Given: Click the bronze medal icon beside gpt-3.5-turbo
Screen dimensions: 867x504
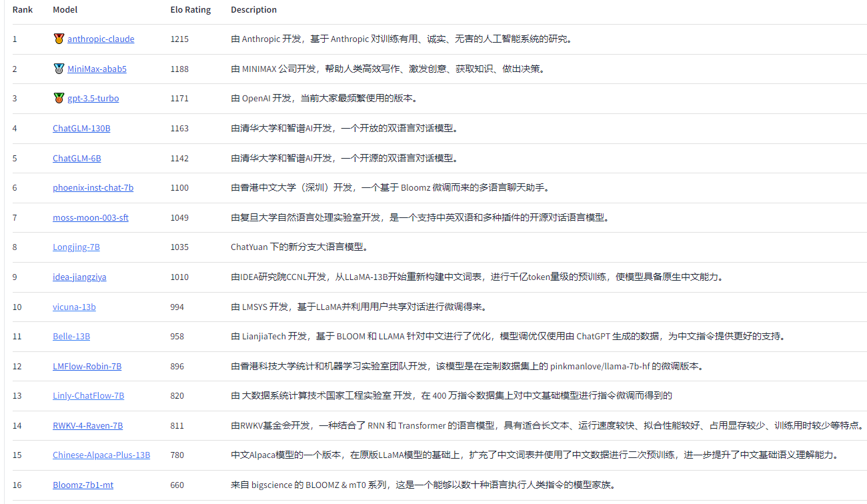Looking at the screenshot, I should click(59, 98).
